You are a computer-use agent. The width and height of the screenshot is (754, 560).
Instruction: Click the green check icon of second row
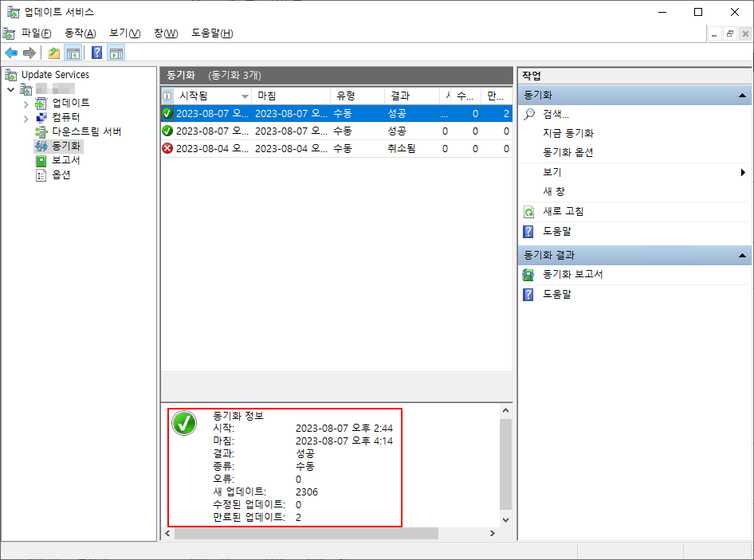(x=167, y=131)
